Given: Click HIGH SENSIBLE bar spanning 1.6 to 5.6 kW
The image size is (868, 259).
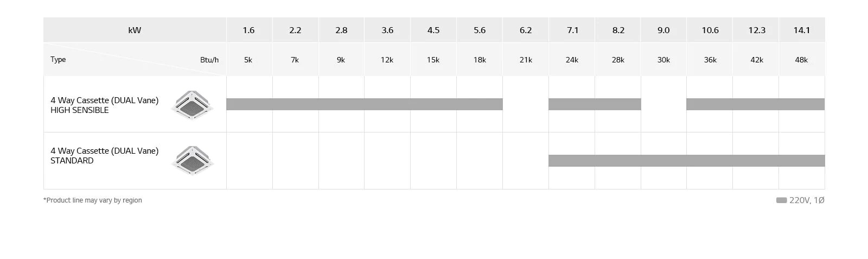Looking at the screenshot, I should click(364, 104).
